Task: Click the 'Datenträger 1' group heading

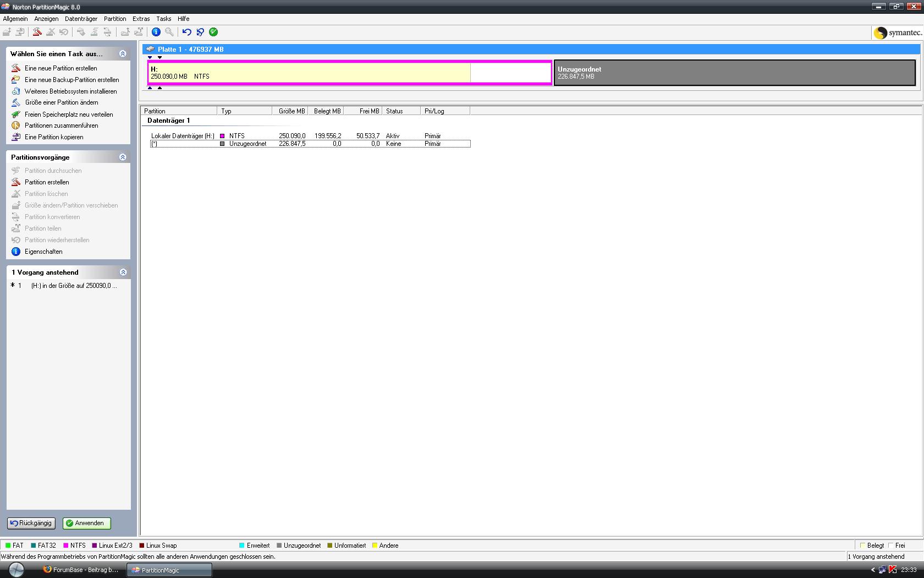Action: pos(169,121)
